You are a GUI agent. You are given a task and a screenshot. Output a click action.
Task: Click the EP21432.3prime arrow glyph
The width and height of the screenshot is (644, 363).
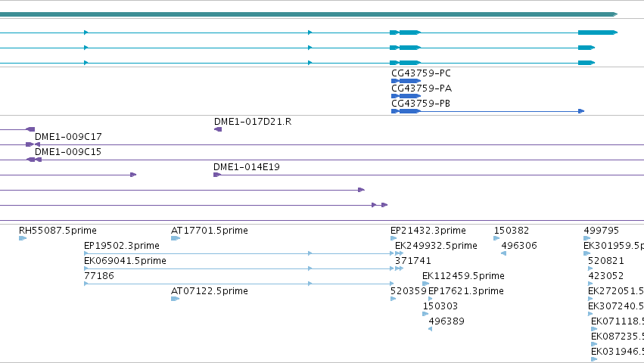[394, 238]
